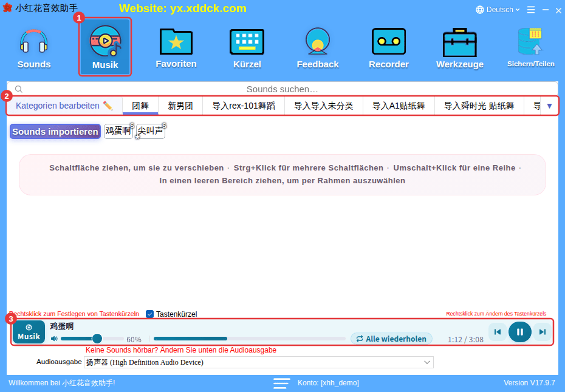Switch to the 团舞 category tab
Screen dimensions: 565x392
pos(140,106)
